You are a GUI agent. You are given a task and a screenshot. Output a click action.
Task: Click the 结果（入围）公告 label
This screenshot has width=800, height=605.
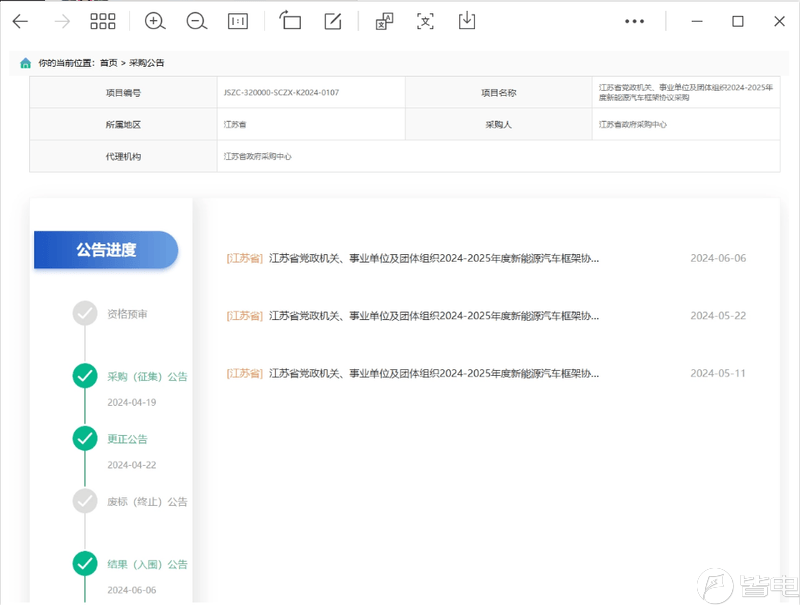tap(147, 565)
